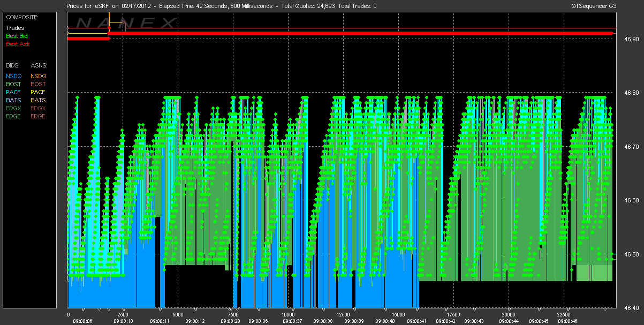
Task: Click BOST in the BIDS column
Action: click(13, 84)
